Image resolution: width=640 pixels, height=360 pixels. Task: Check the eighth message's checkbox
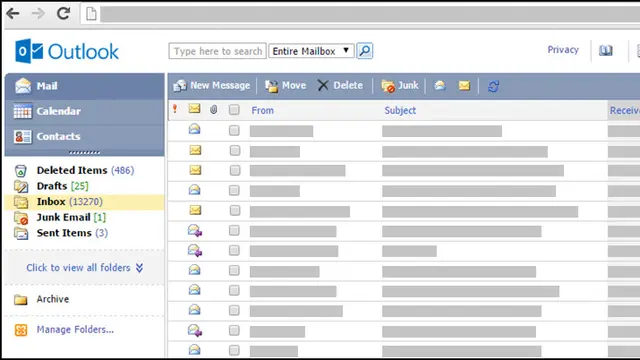[234, 270]
